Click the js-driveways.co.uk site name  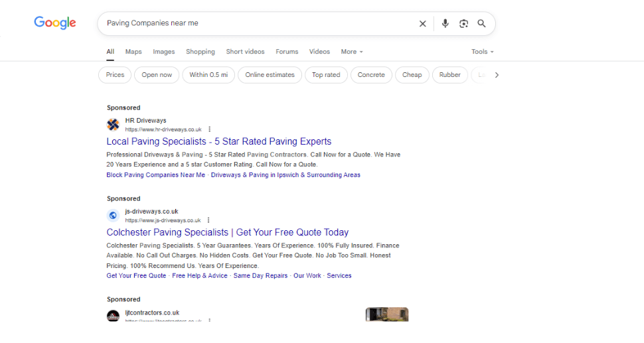click(x=151, y=212)
